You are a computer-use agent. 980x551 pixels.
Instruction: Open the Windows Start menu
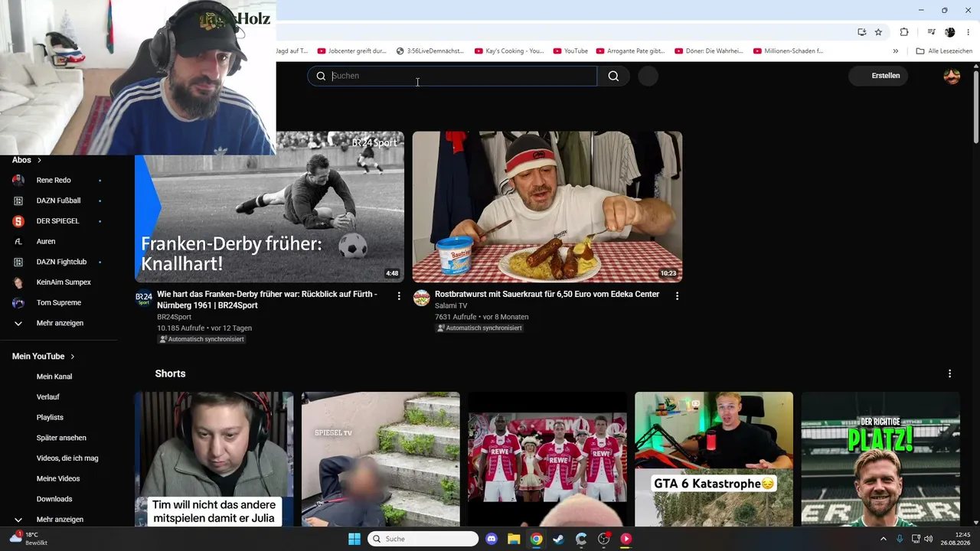(x=354, y=539)
